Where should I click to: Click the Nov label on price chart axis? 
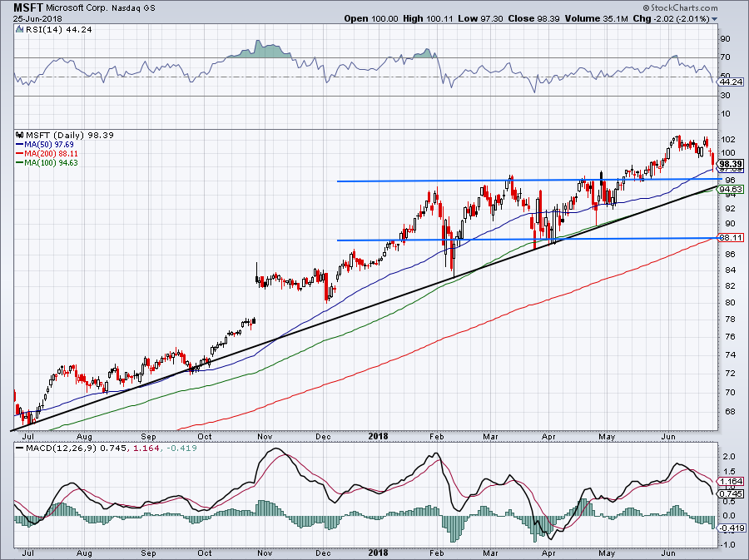265,436
